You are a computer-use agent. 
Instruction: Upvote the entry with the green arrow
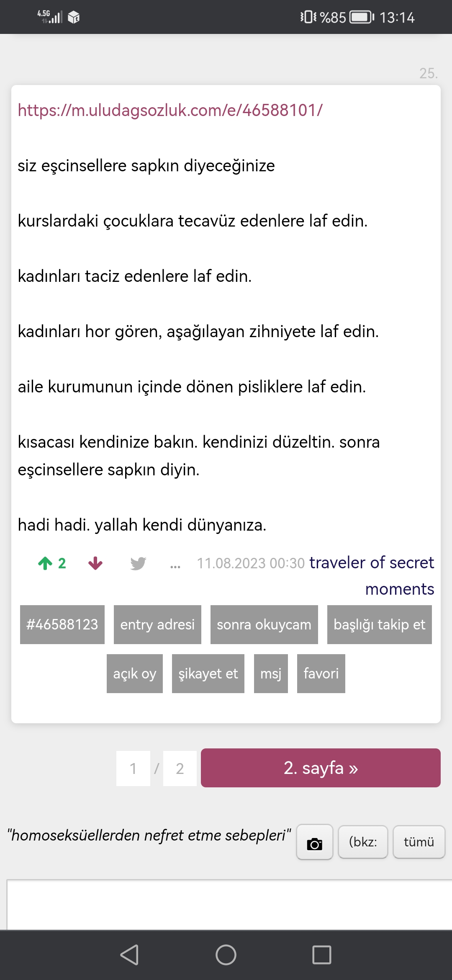pos(45,563)
